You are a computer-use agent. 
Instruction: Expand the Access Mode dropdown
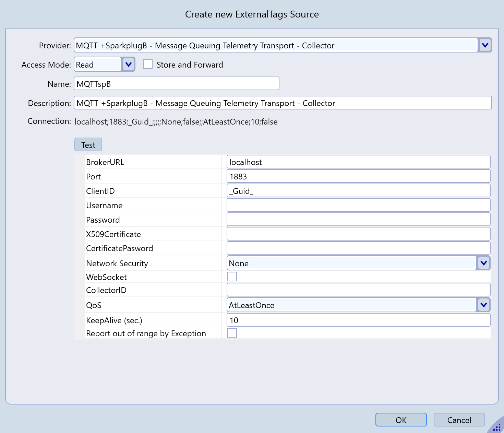129,65
